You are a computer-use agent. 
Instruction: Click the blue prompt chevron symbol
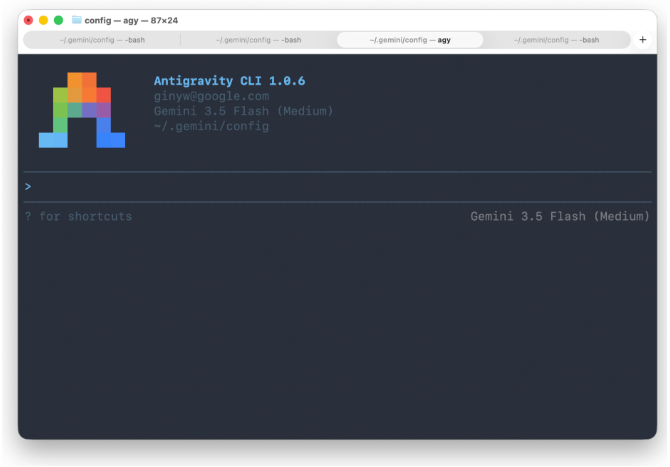(x=28, y=186)
